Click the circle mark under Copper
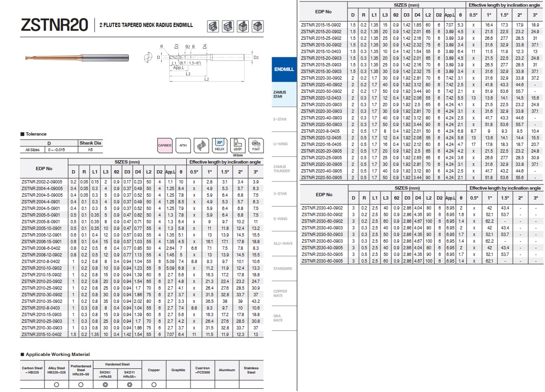545x392 pixels. [x=154, y=384]
